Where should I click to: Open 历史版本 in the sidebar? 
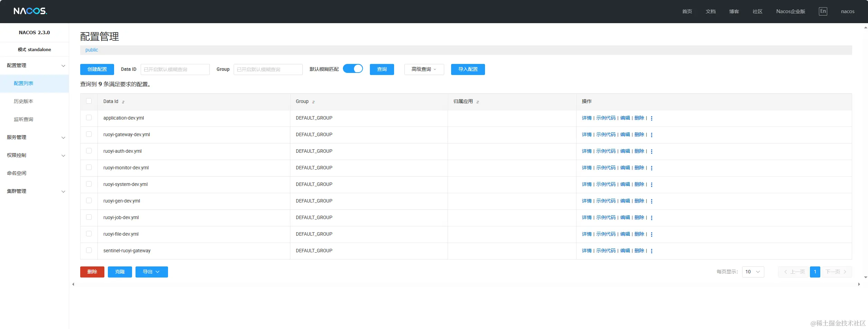(x=35, y=102)
